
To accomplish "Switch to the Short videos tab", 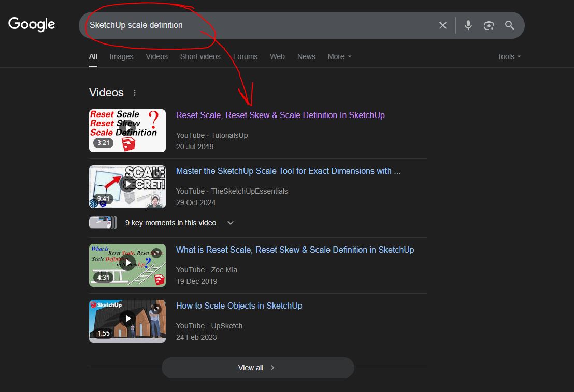I will [x=200, y=57].
